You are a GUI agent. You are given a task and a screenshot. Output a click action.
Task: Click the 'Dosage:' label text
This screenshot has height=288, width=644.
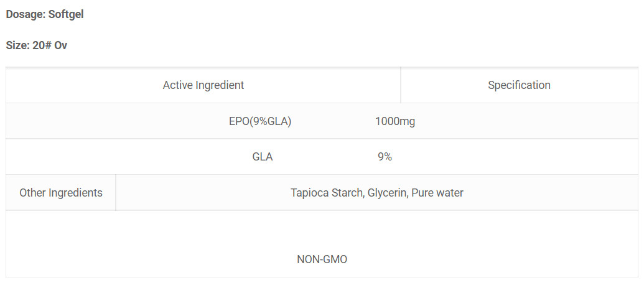[26, 14]
